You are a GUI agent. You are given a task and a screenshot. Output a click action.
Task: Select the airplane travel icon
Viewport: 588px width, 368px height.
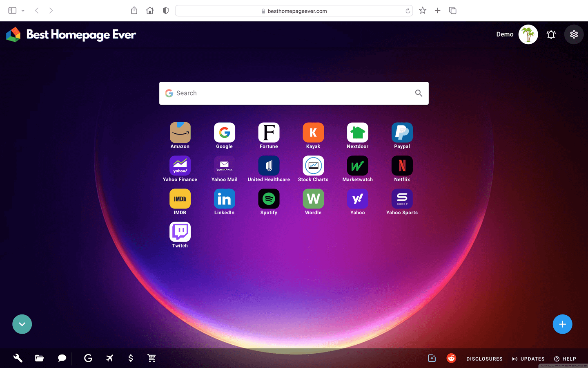tap(109, 358)
